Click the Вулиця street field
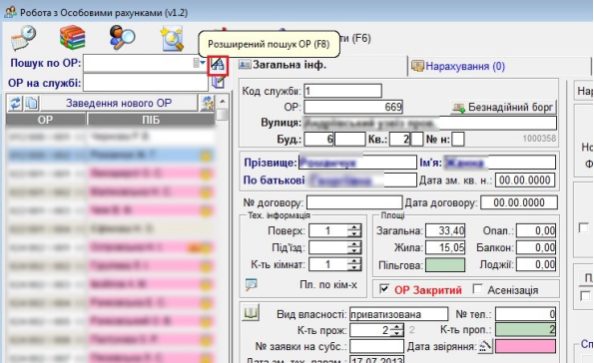This screenshot has width=594, height=363. point(429,123)
